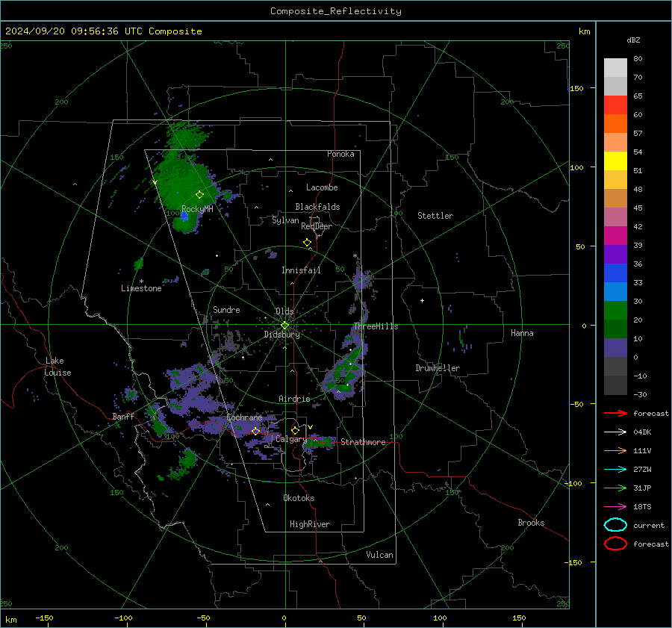Click the Composite_Reflectivity title
672x628 pixels.
tap(336, 11)
